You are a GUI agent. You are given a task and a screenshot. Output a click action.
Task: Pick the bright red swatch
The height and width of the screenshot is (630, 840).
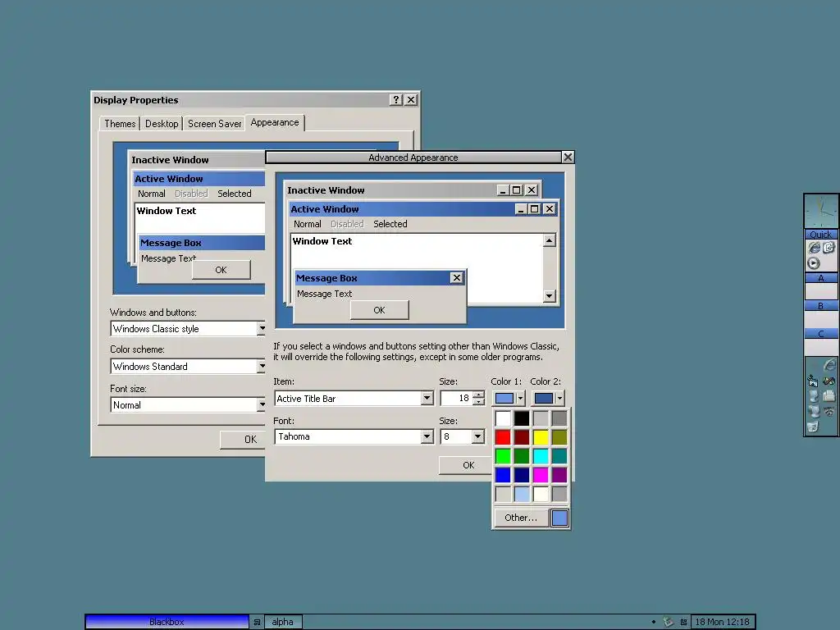[x=503, y=437]
